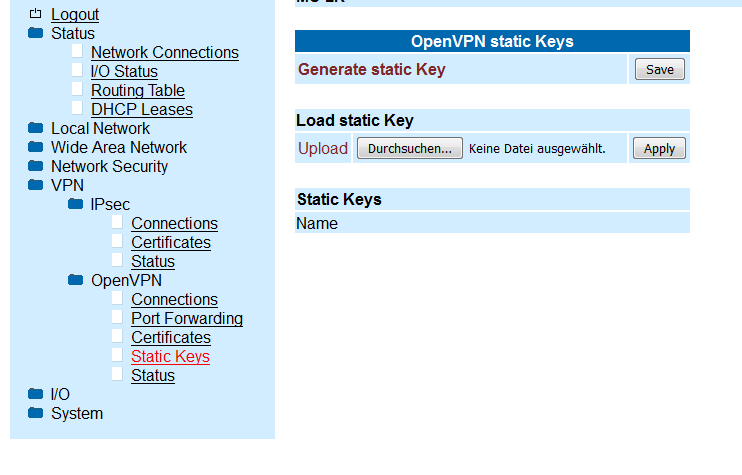Click the VPN menu label
Screen dimensions: 742x475
67,185
